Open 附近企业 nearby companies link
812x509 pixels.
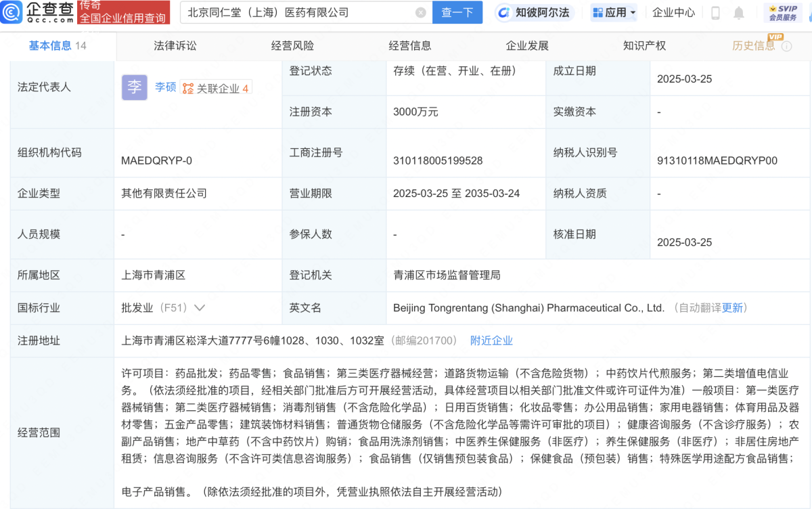[492, 340]
